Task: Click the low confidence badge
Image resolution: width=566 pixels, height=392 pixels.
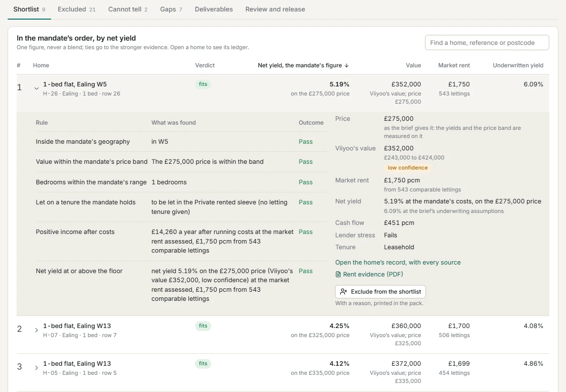Action: coord(408,168)
